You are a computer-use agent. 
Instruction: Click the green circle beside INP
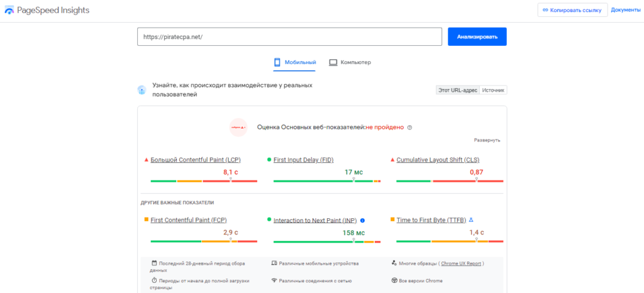(x=269, y=219)
